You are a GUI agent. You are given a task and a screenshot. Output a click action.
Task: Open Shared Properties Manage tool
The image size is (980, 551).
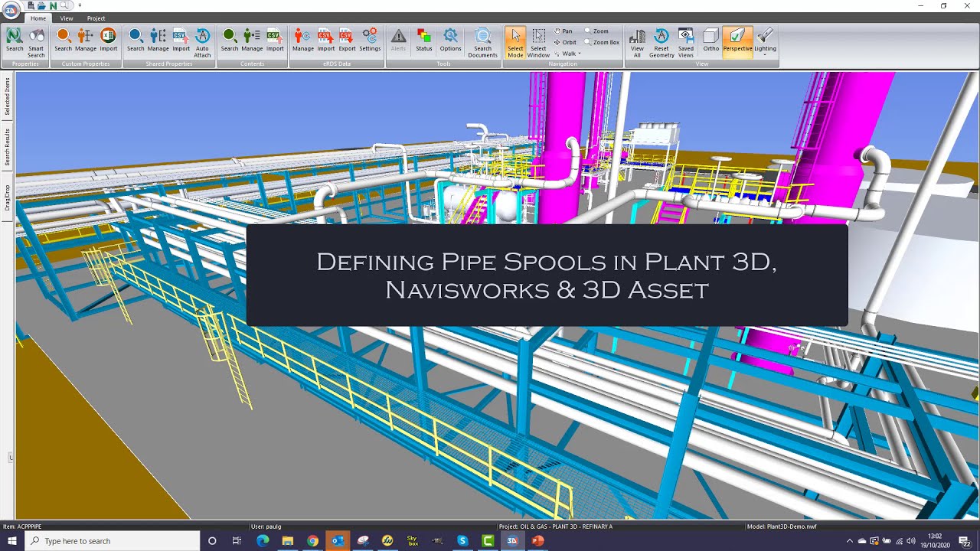[x=158, y=41]
